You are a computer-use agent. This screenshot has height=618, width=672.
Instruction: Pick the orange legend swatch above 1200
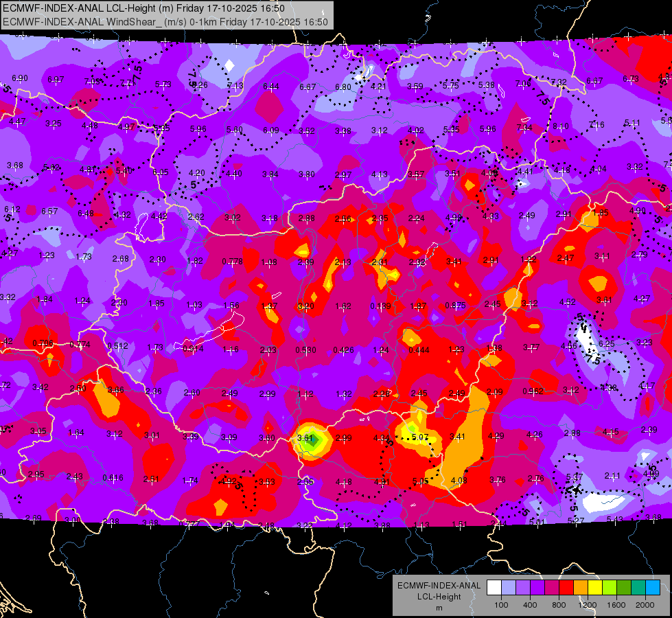pyautogui.click(x=581, y=588)
